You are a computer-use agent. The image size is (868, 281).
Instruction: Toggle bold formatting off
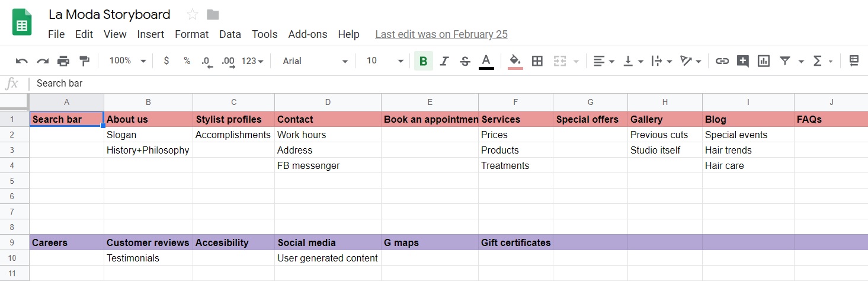(x=423, y=61)
